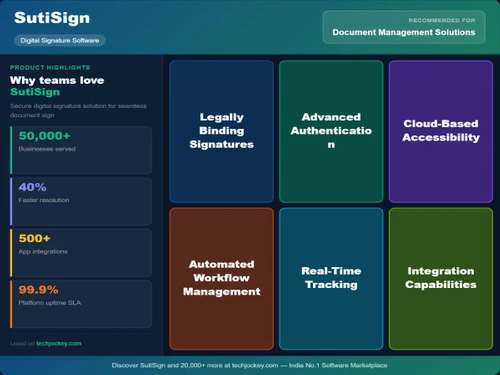The height and width of the screenshot is (375, 500).
Task: Click the Platform uptime SLA caption
Action: tap(50, 303)
